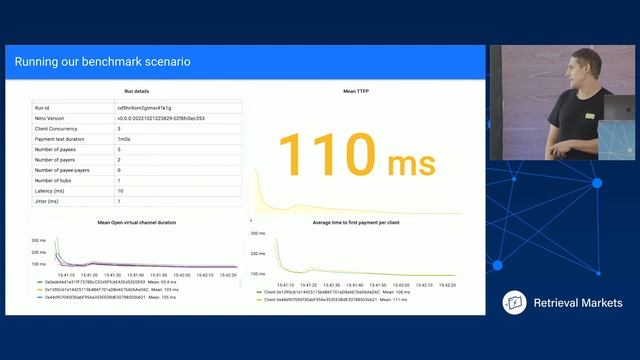Viewport: 640px width, 360px height.
Task: Click '15:42:20' tick in channel duration chart
Action: pyautogui.click(x=228, y=275)
